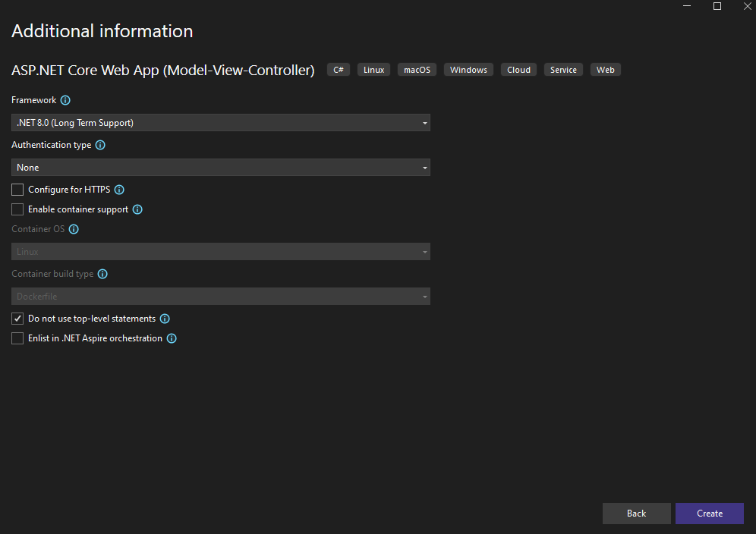Screen dimensions: 756x534
Task: Go back with the Back button
Action: [636, 514]
